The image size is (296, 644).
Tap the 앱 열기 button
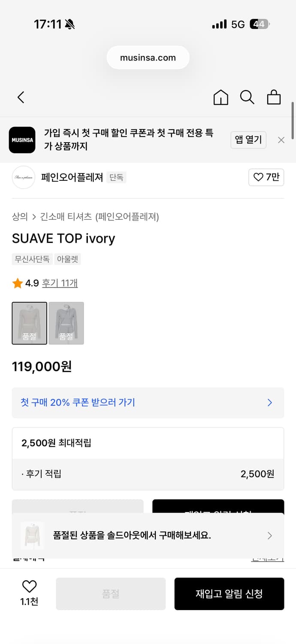click(x=248, y=140)
